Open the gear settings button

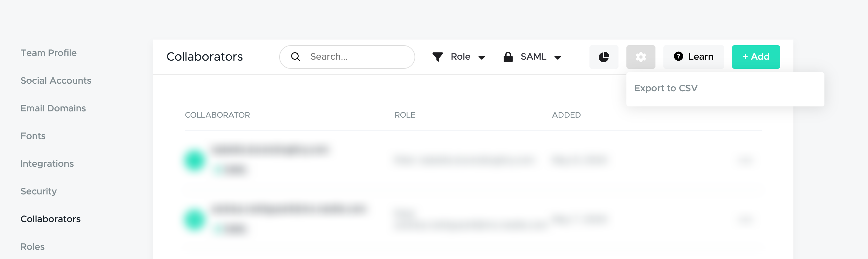click(641, 57)
